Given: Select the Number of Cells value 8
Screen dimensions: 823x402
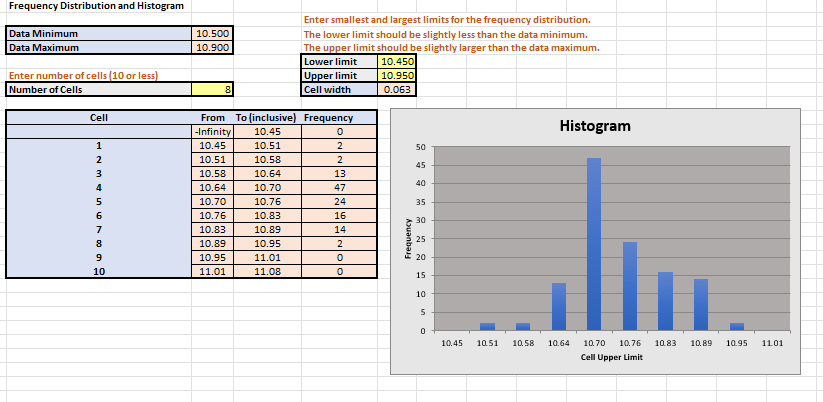Looking at the screenshot, I should (x=212, y=89).
